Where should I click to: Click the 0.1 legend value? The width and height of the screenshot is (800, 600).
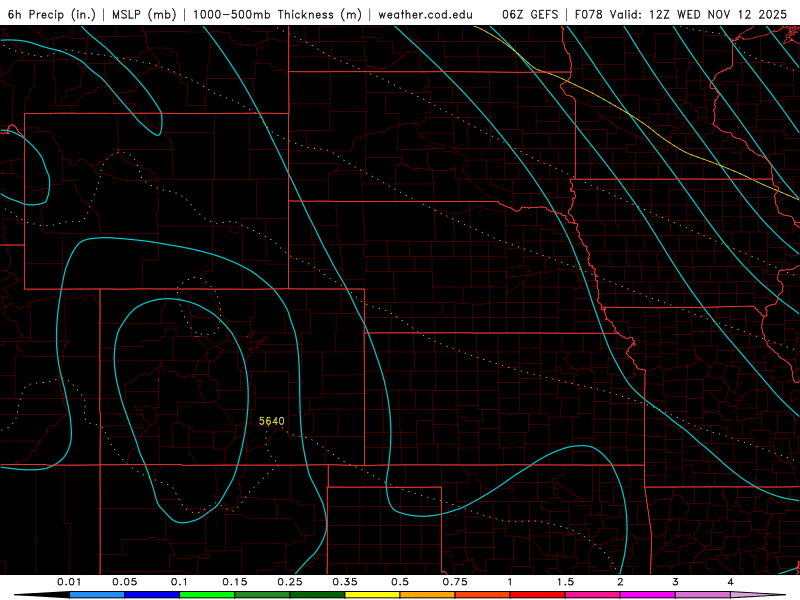click(x=179, y=582)
